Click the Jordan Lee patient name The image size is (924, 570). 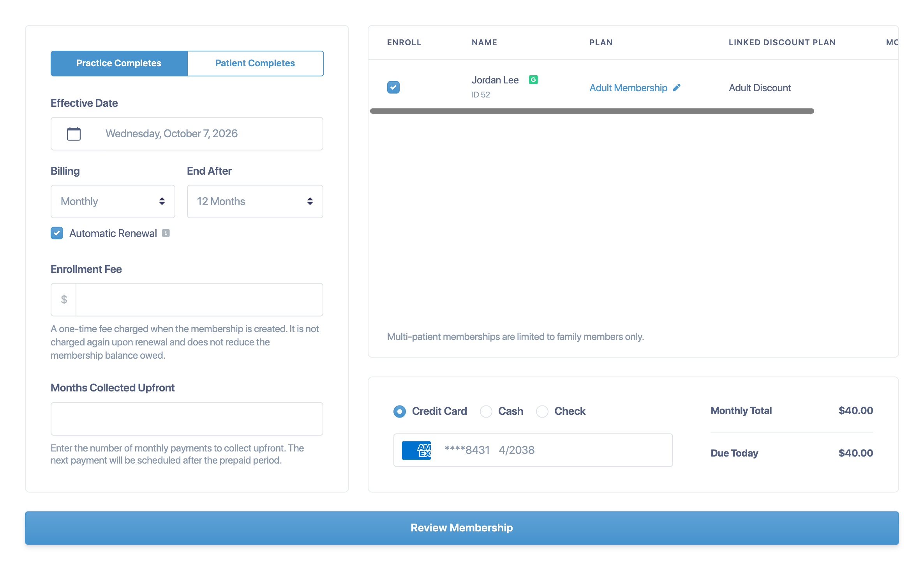coord(495,80)
